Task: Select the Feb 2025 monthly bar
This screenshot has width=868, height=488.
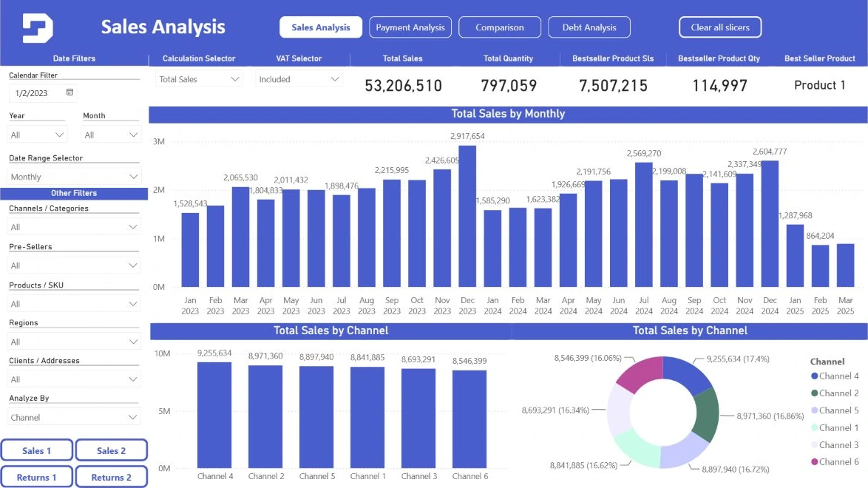Action: (821, 266)
